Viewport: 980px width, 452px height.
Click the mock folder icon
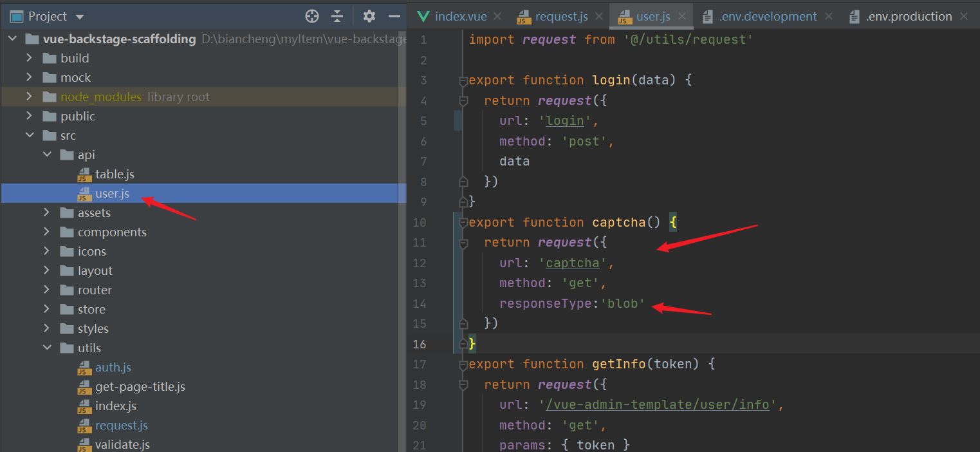pos(50,77)
